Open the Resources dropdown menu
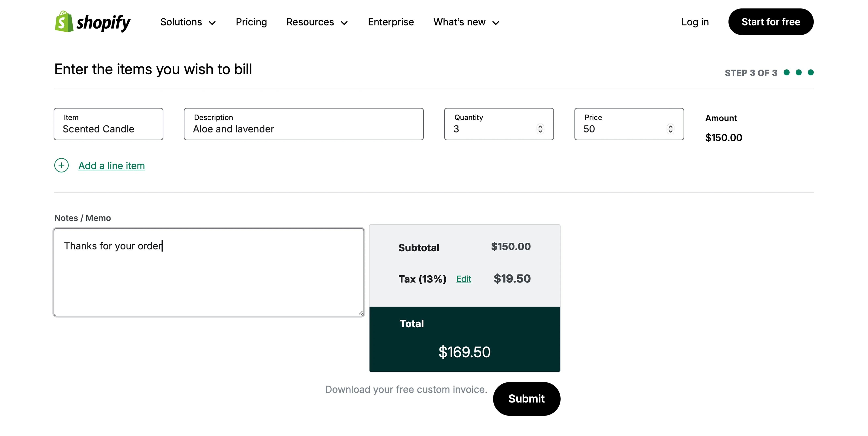The width and height of the screenshot is (868, 436). 317,22
